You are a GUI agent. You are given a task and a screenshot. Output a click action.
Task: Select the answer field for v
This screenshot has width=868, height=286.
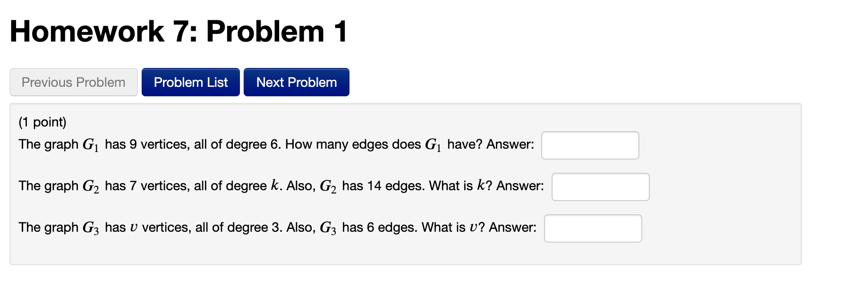coord(593,228)
